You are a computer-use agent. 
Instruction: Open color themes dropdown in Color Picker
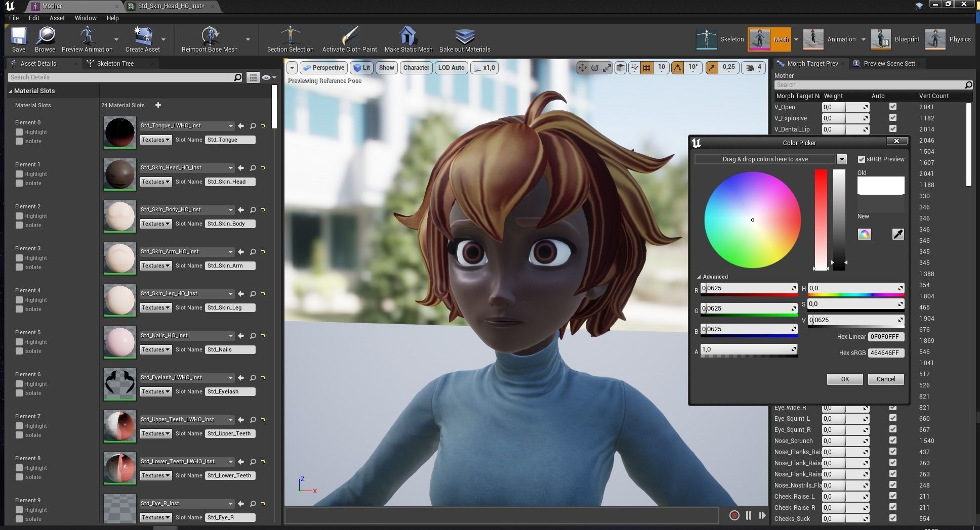click(x=841, y=159)
